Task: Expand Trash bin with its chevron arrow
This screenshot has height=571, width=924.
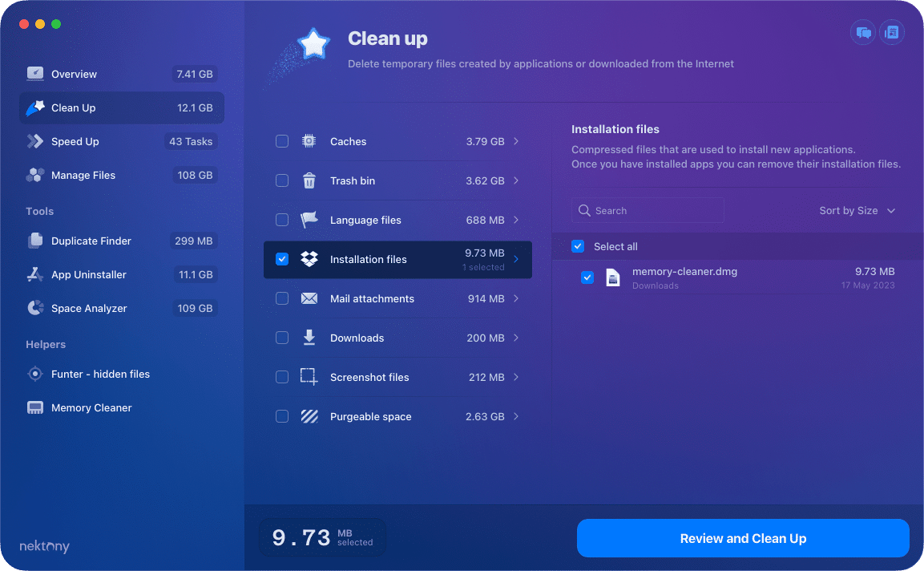Action: tap(516, 180)
